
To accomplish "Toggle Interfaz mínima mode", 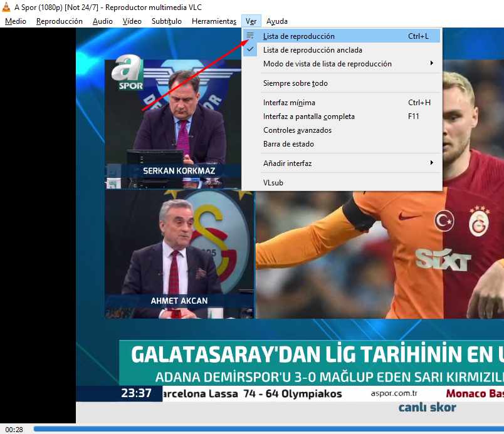I will point(289,103).
